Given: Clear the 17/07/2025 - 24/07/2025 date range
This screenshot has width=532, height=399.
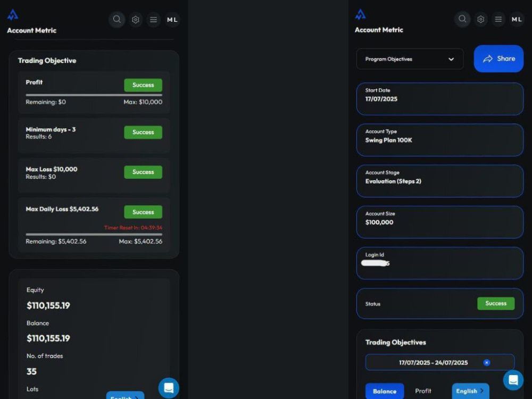Looking at the screenshot, I should tap(487, 362).
